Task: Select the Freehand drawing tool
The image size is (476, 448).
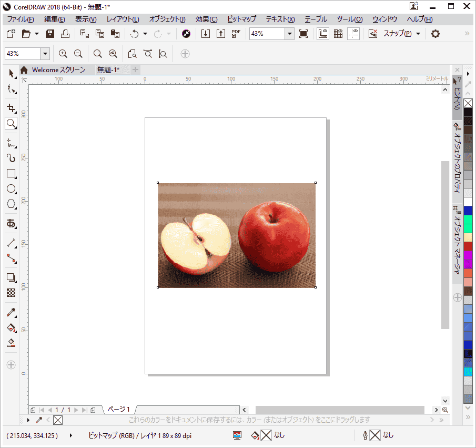Action: pyautogui.click(x=11, y=143)
